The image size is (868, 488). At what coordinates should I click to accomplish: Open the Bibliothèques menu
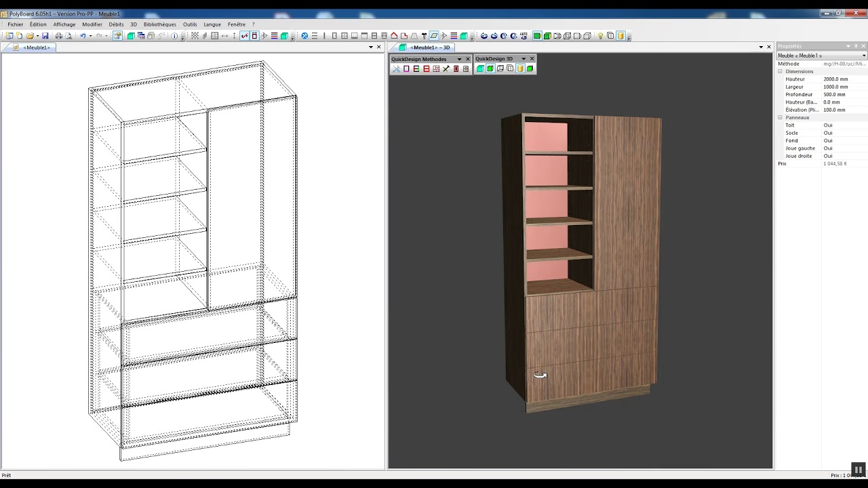159,24
